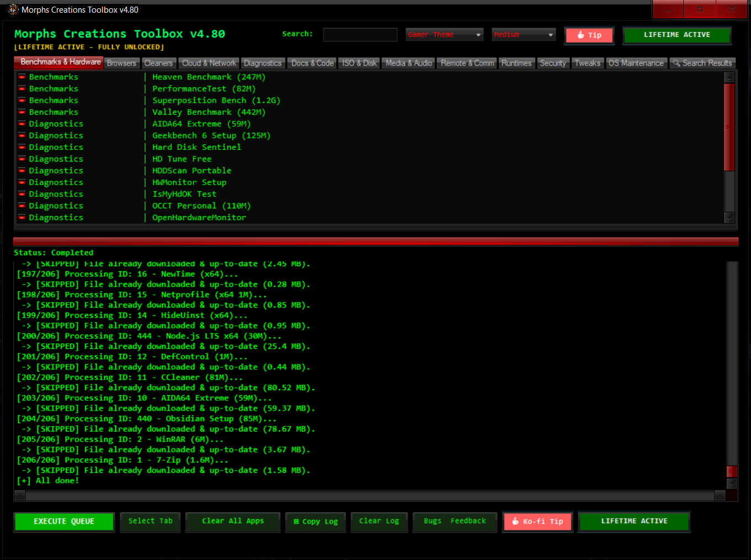The image size is (751, 560).
Task: Click the app list vertical scrollbar thumb
Action: coord(729,127)
